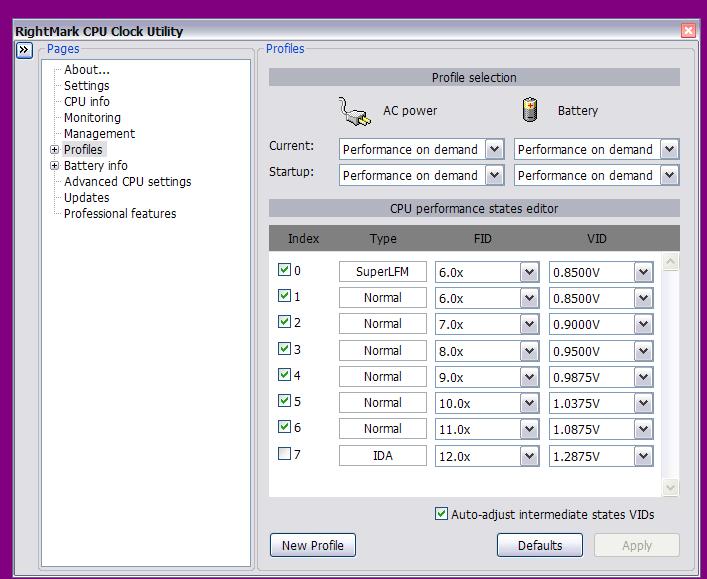707x579 pixels.
Task: Open the Current Battery profile dropdown
Action: point(670,149)
